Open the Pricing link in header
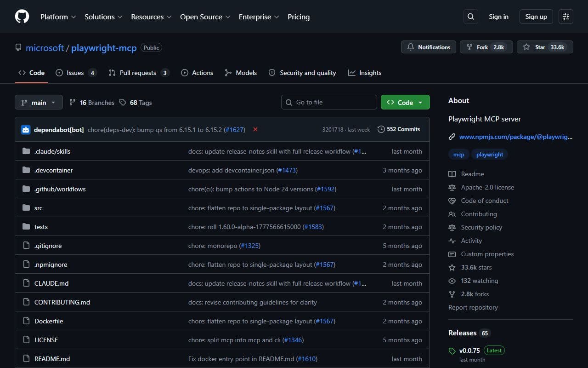The image size is (588, 368). tap(299, 17)
